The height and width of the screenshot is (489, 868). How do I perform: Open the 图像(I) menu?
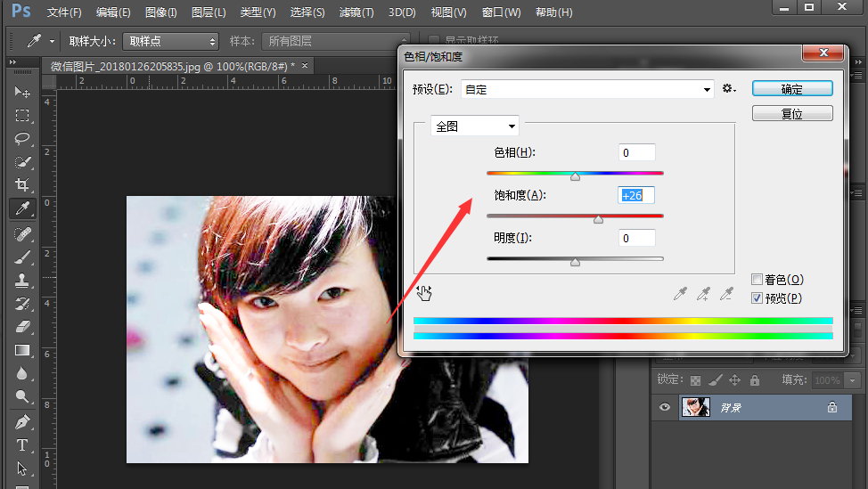pos(160,12)
